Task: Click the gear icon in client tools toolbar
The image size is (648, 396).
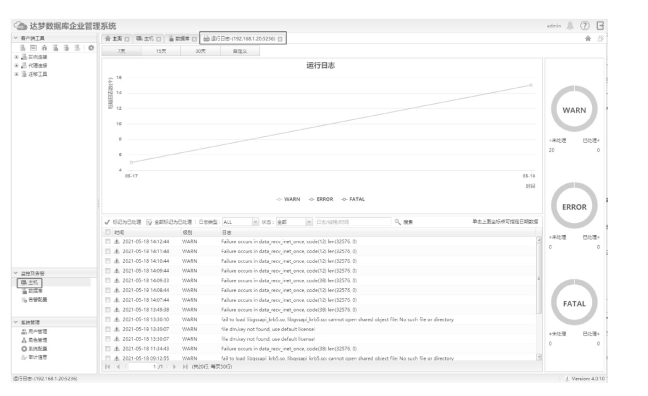Action: point(91,48)
